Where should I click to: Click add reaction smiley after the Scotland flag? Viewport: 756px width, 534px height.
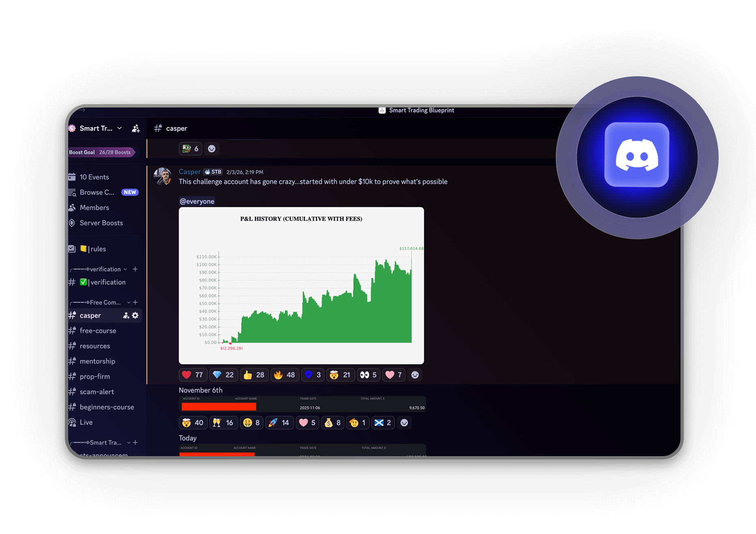[x=404, y=423]
